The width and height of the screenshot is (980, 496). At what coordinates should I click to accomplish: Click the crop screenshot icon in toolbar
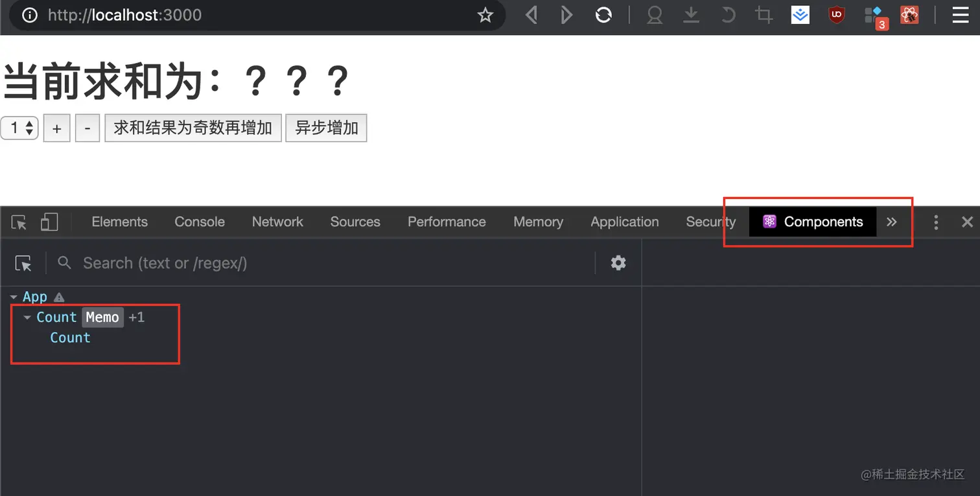coord(764,15)
